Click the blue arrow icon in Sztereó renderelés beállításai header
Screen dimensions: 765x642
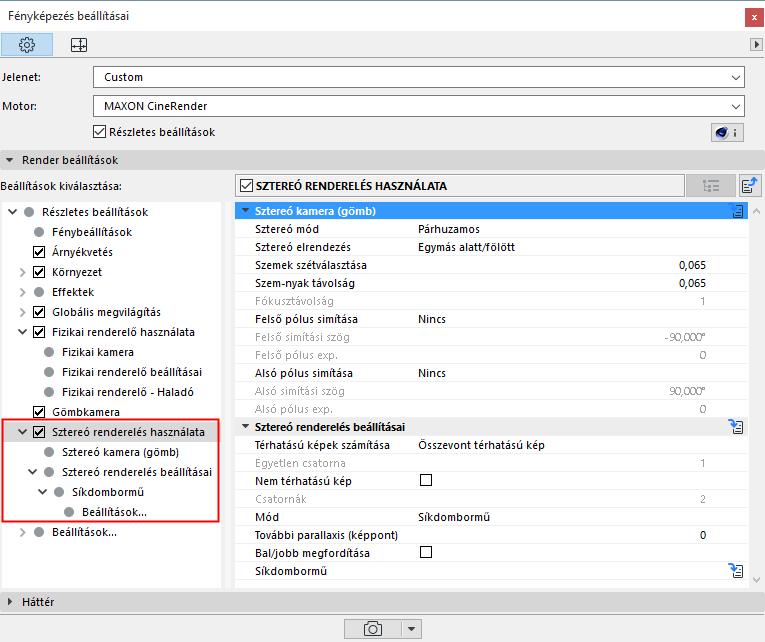tap(736, 427)
